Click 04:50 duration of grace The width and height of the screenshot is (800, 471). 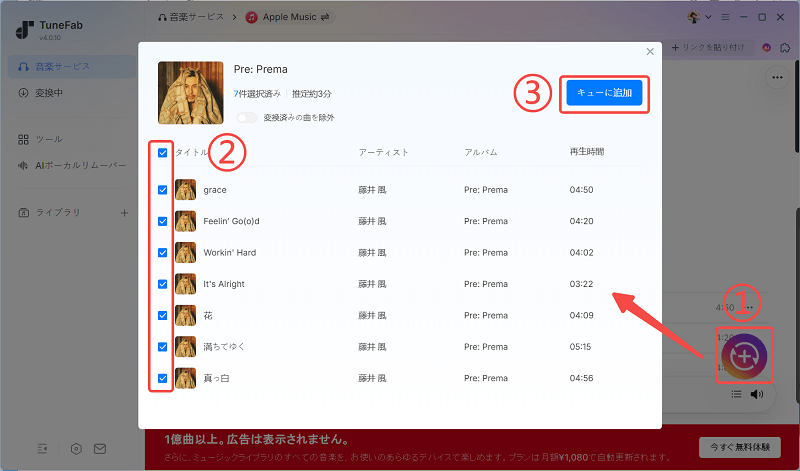coord(582,190)
